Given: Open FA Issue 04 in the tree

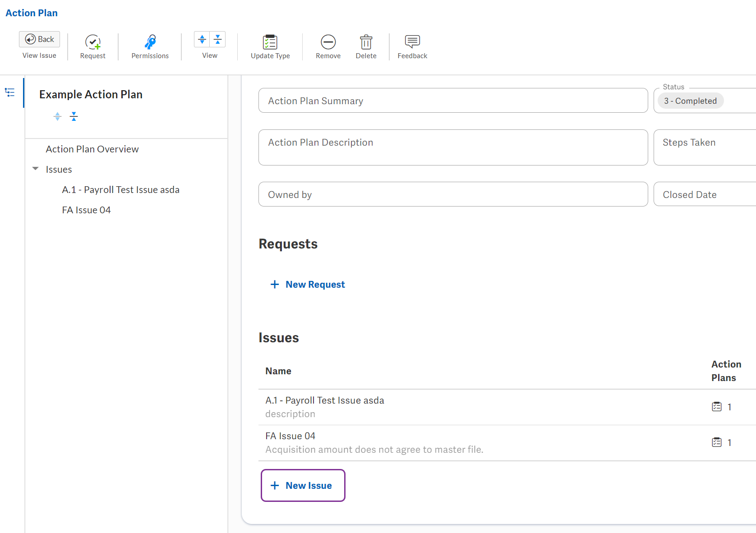Looking at the screenshot, I should coord(87,210).
